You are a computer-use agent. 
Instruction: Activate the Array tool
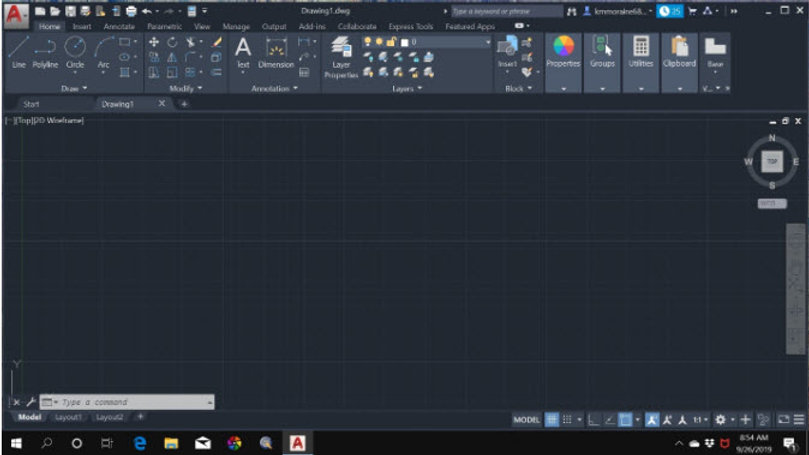pyautogui.click(x=190, y=72)
